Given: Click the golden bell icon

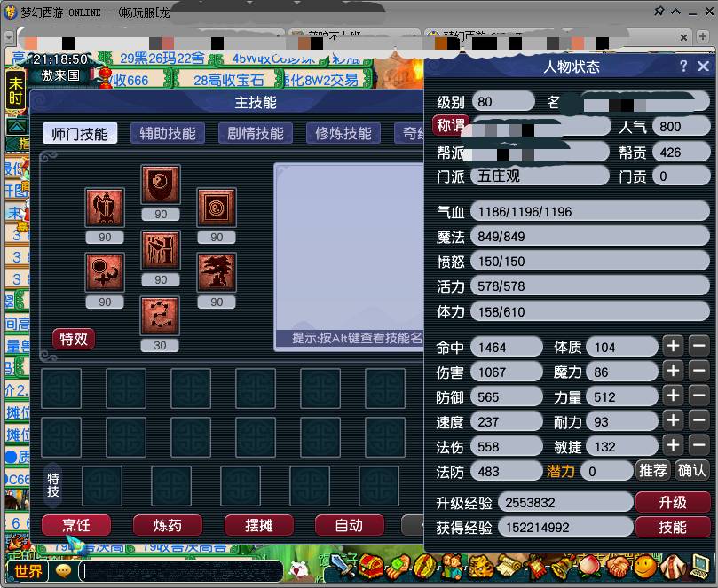Looking at the screenshot, I should 563,567.
